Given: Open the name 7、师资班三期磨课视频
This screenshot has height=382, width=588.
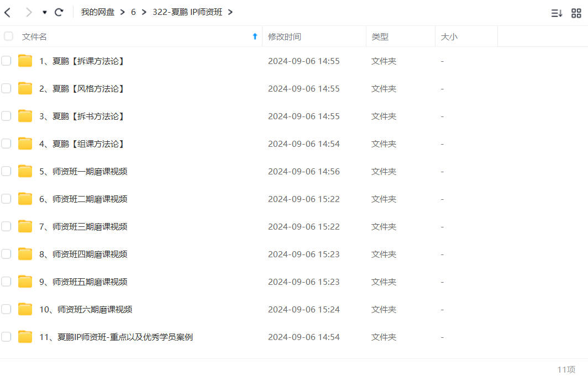Looking at the screenshot, I should point(83,227).
